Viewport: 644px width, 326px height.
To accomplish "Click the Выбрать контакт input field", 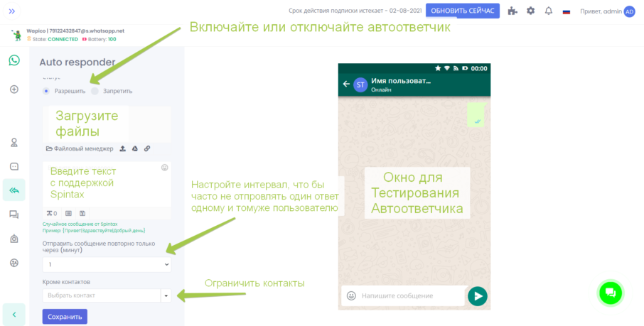I will 102,295.
